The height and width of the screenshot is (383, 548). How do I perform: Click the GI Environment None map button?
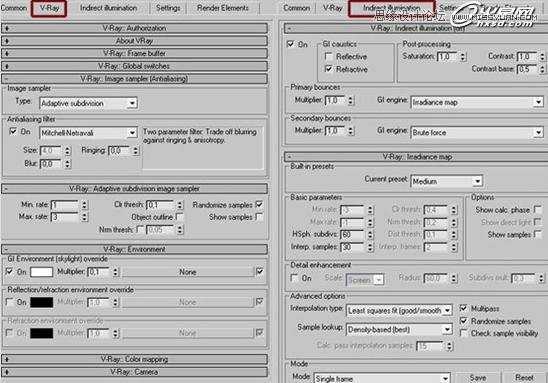[188, 272]
